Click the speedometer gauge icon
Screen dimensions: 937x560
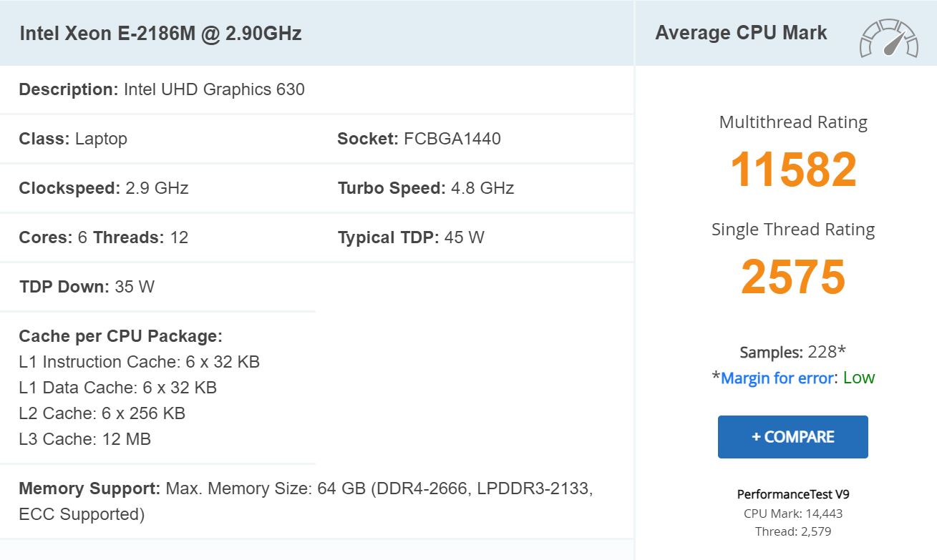tap(888, 39)
